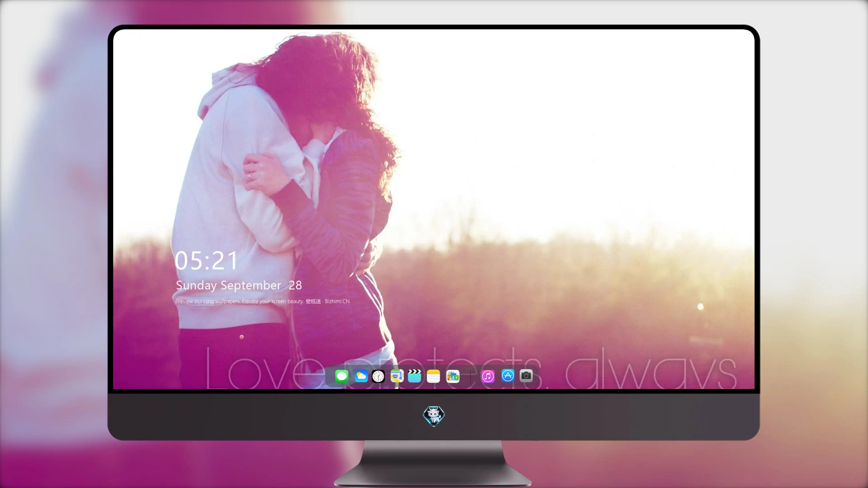
Task: Open the Maps app icon
Action: pyautogui.click(x=397, y=376)
